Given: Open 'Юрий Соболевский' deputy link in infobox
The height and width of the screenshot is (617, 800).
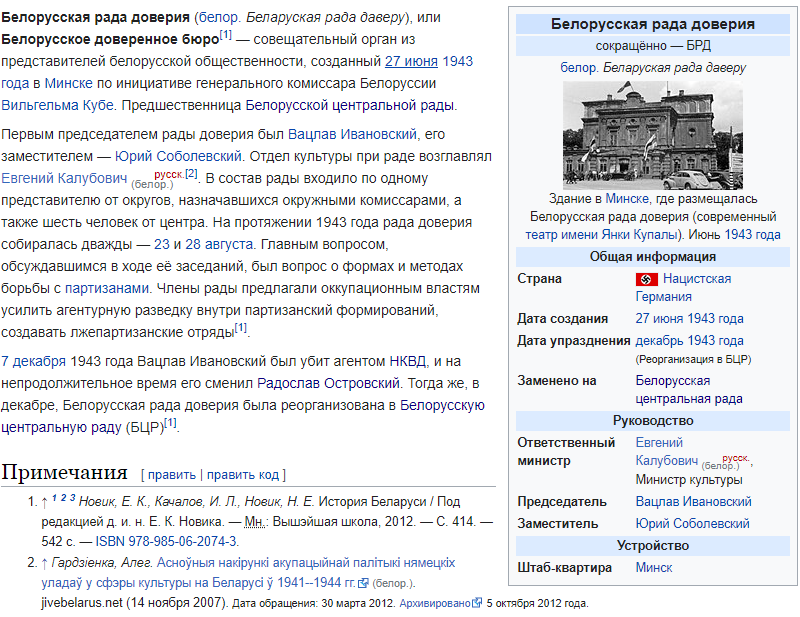Looking at the screenshot, I should [x=692, y=524].
